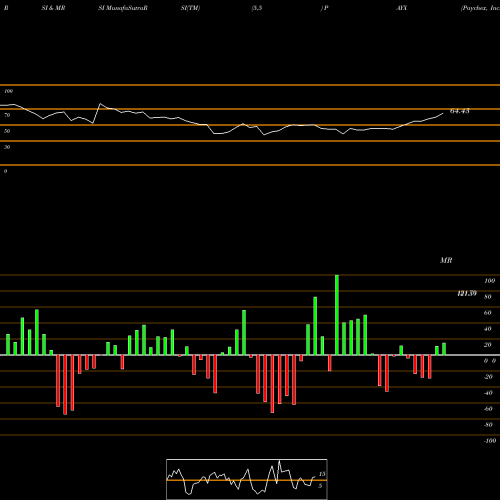
Task: Click the -100 label on the MR axis
Action: [x=489, y=441]
